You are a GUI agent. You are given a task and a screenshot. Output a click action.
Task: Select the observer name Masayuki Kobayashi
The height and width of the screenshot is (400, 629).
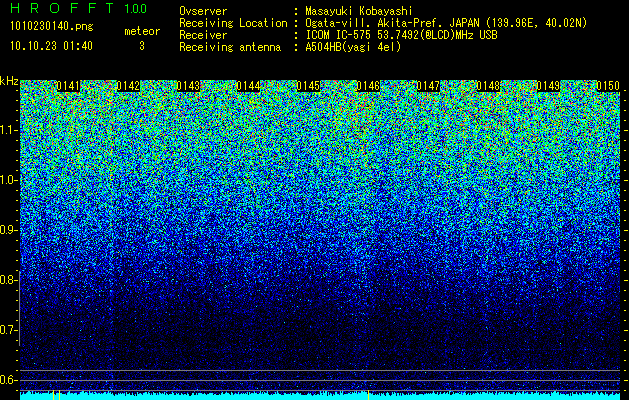point(359,11)
